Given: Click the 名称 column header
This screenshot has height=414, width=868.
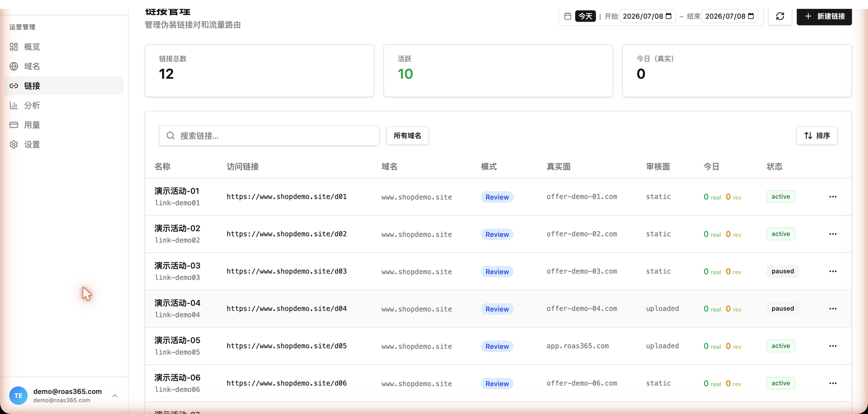Looking at the screenshot, I should tap(162, 167).
